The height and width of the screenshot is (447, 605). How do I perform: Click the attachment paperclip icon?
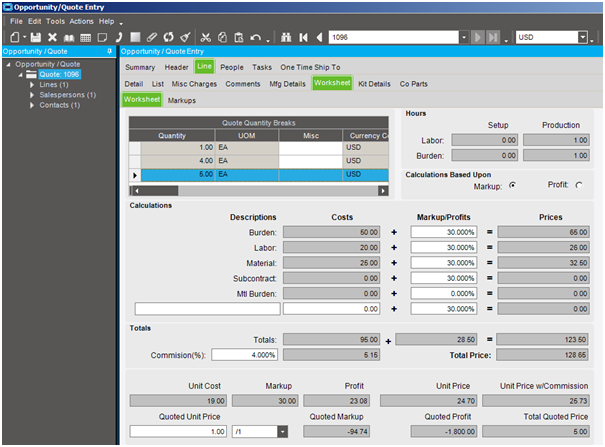(151, 37)
